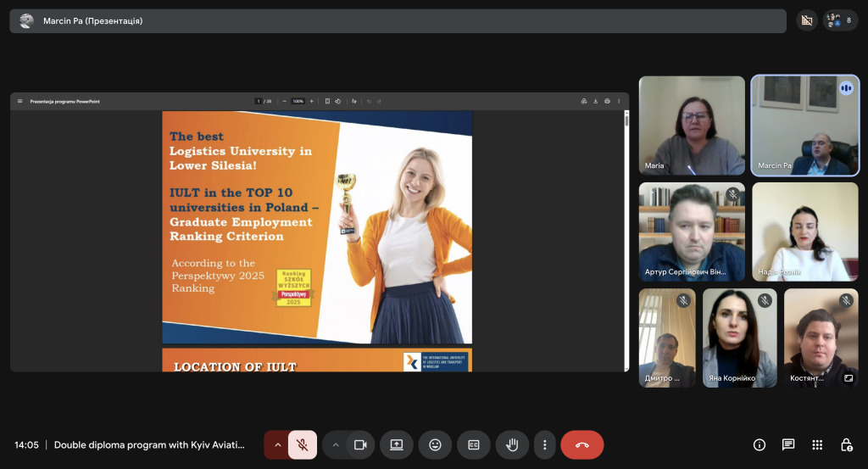The image size is (868, 469).
Task: Expand video settings arrow beside camera
Action: tap(336, 444)
